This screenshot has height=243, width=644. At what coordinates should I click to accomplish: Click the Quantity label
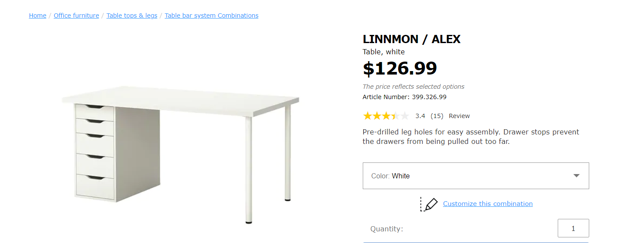(386, 229)
